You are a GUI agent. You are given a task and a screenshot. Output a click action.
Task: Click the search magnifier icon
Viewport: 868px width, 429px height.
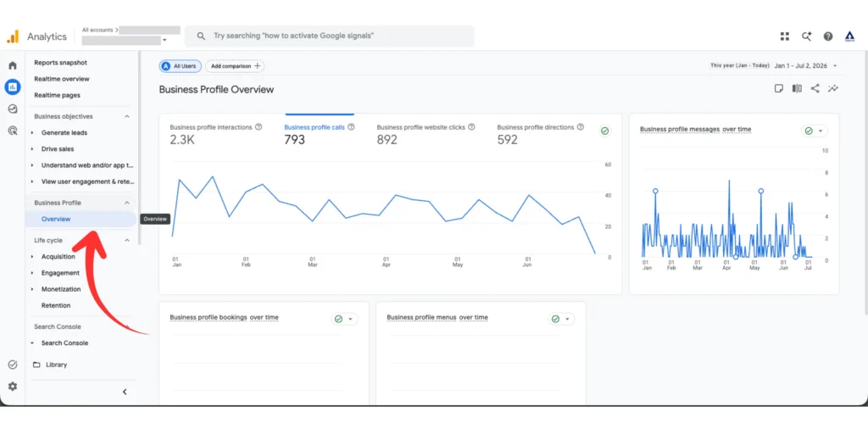point(201,36)
